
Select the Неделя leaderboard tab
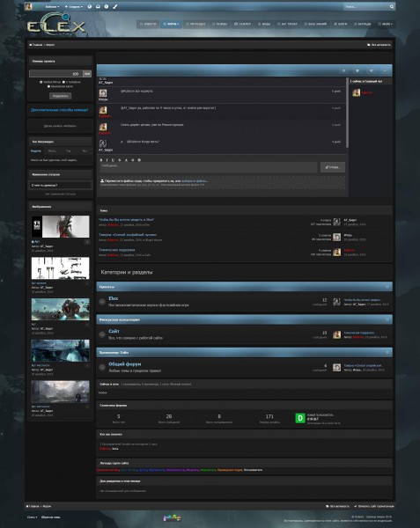[x=36, y=151]
